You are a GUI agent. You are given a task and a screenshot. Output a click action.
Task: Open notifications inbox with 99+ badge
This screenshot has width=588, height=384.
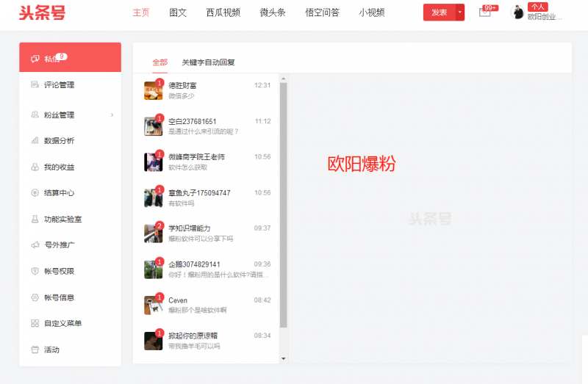coord(484,12)
